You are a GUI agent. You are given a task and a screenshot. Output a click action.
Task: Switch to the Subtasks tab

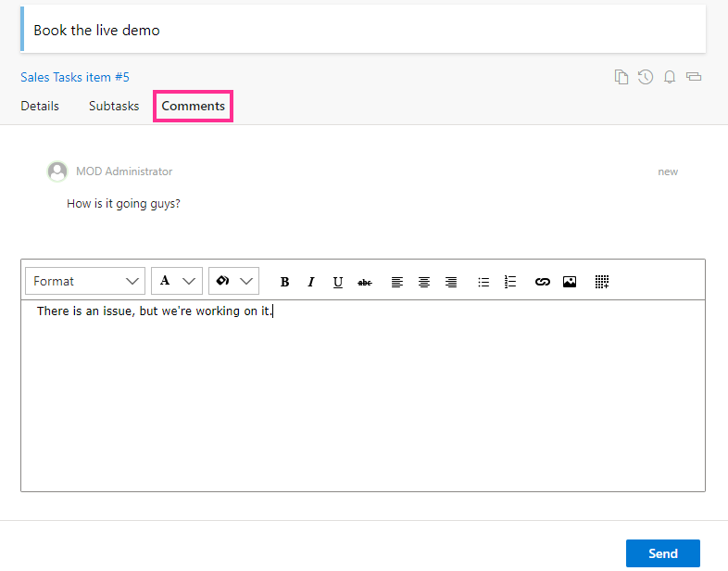[114, 106]
